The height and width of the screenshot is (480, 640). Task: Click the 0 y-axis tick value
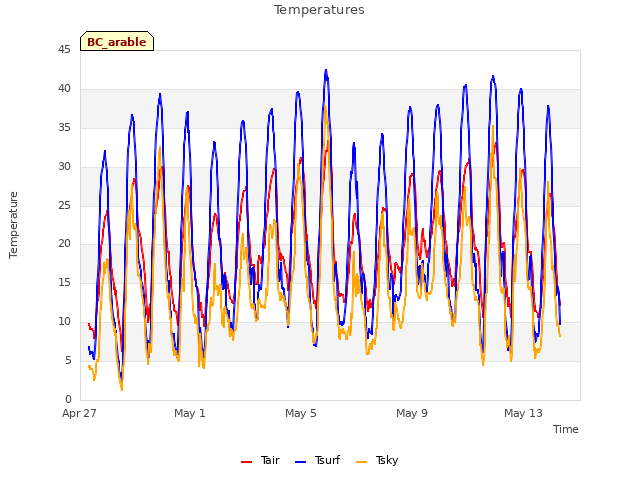pos(68,400)
